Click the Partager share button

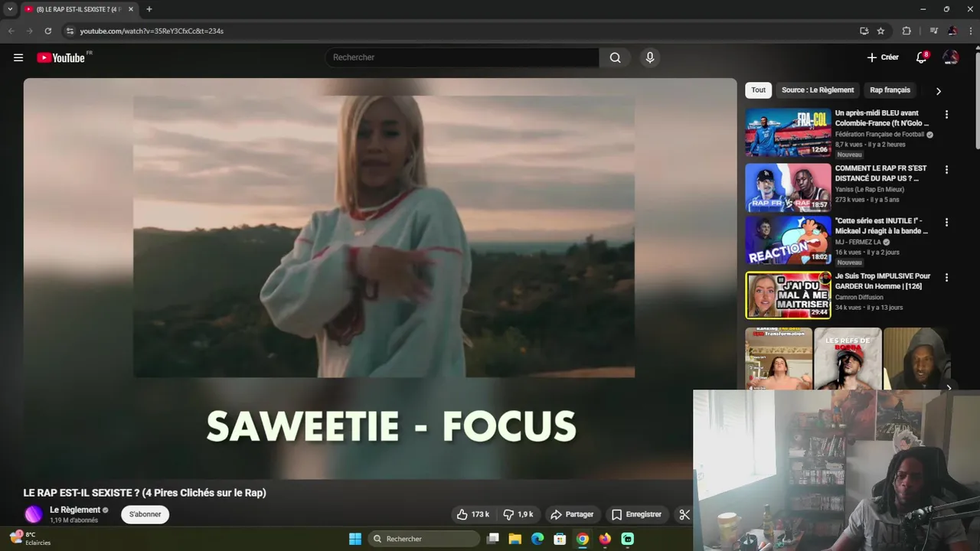point(572,514)
